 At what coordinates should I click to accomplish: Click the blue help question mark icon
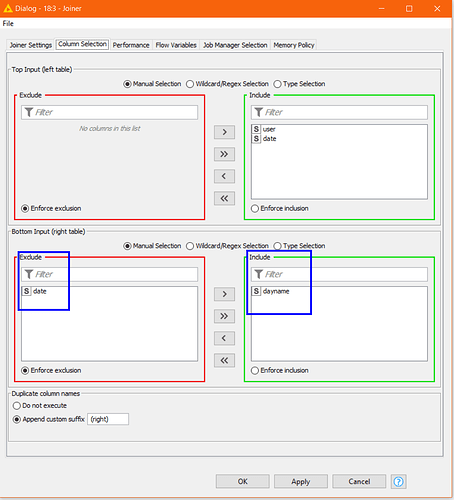pyautogui.click(x=398, y=482)
